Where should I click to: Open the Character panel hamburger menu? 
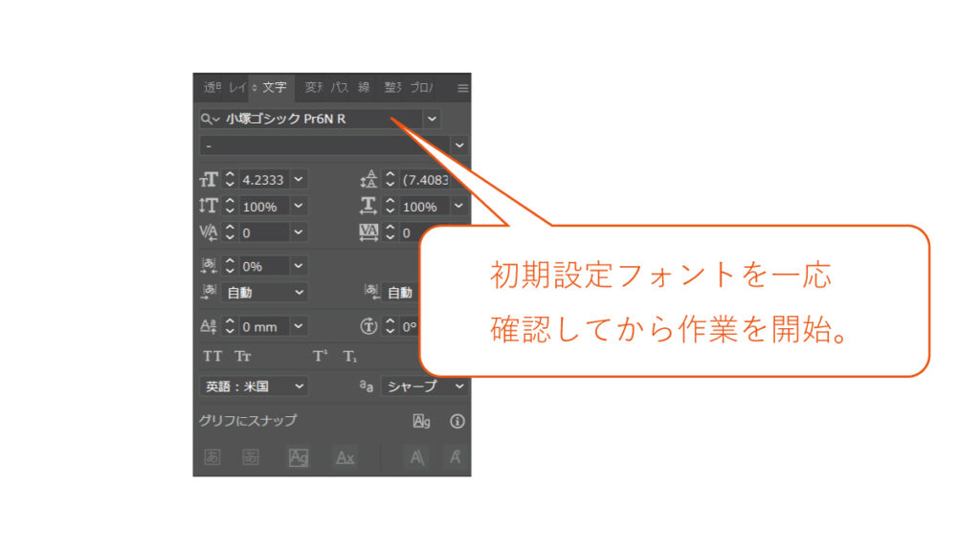462,88
